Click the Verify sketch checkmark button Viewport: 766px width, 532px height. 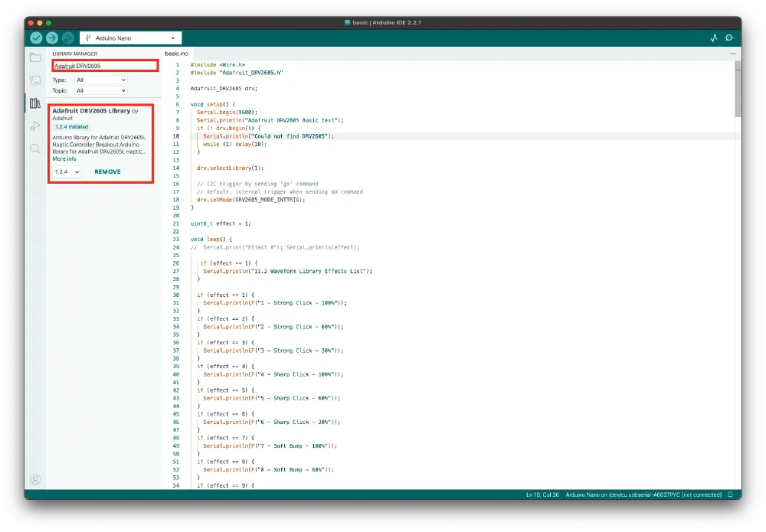tap(36, 38)
